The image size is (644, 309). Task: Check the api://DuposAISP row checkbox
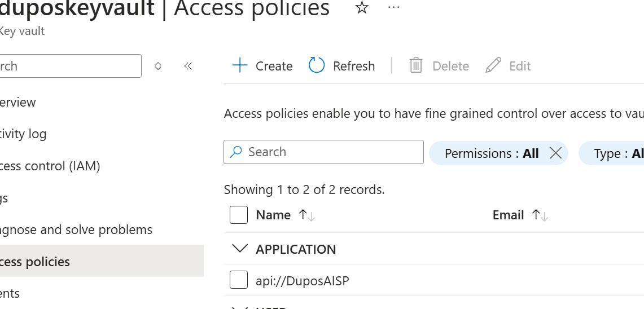click(x=239, y=280)
